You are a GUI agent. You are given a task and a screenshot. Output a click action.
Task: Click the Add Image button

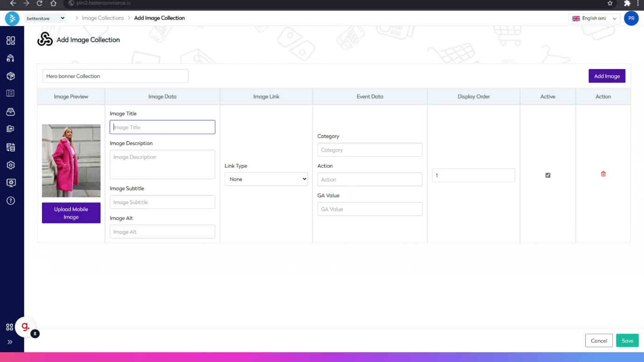click(x=607, y=76)
